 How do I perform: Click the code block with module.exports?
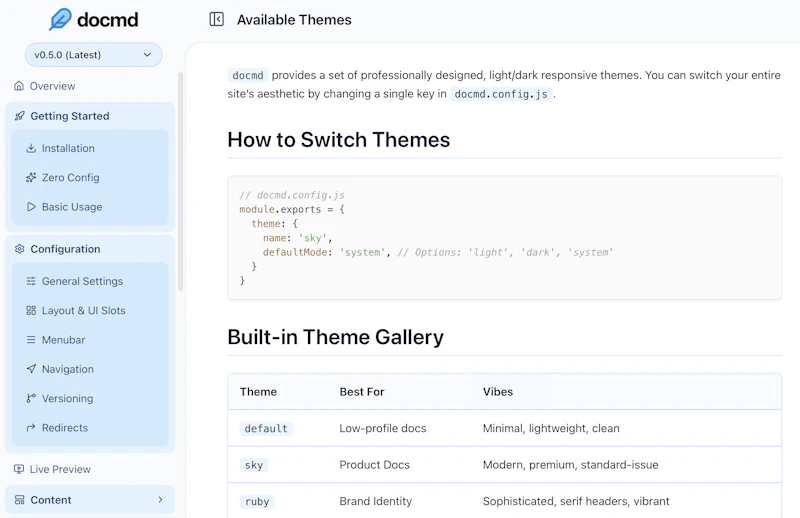(x=504, y=238)
